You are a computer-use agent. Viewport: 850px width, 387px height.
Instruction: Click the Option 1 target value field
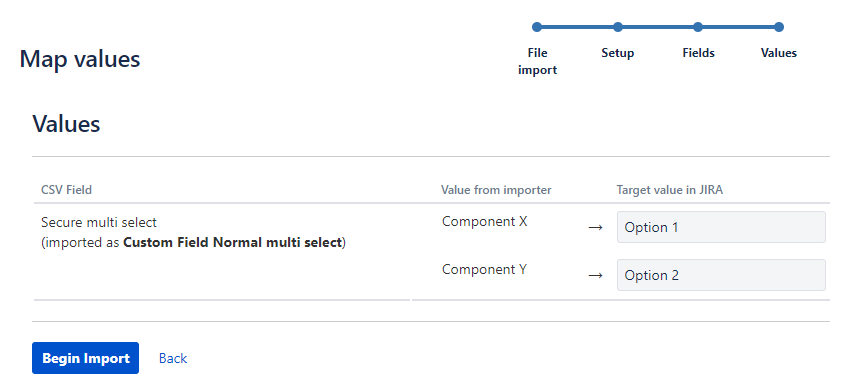[x=721, y=227]
